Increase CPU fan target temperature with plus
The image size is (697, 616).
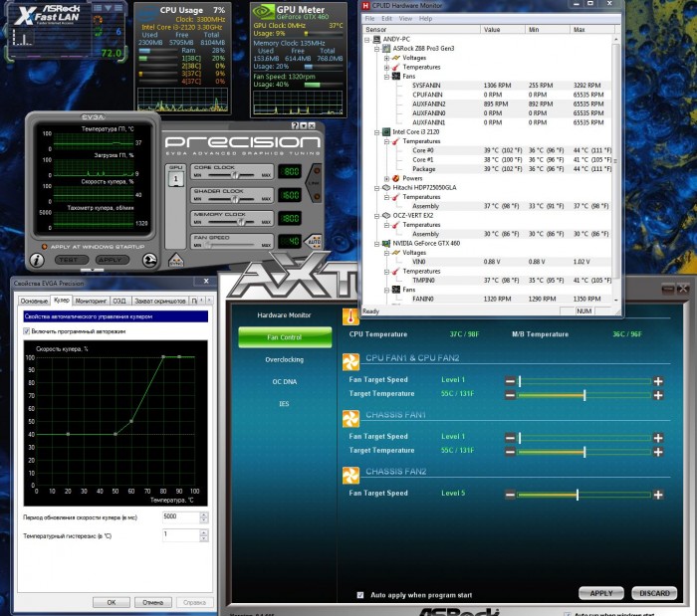658,395
